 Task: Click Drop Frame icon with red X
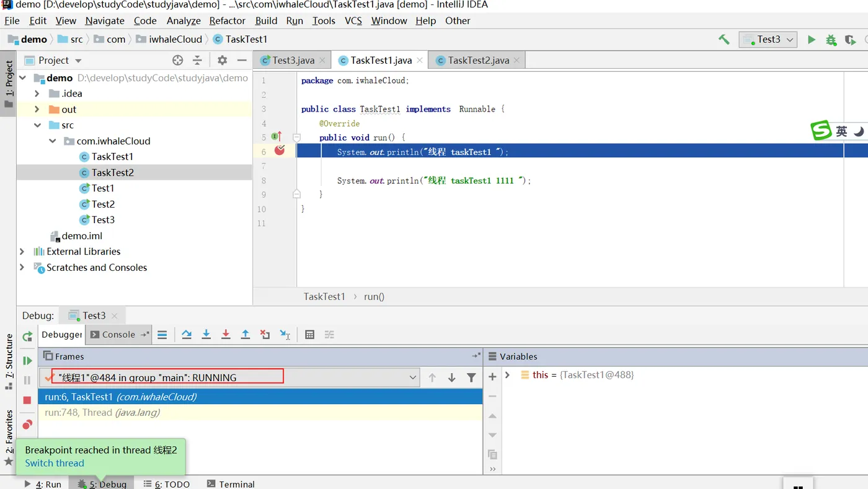265,335
